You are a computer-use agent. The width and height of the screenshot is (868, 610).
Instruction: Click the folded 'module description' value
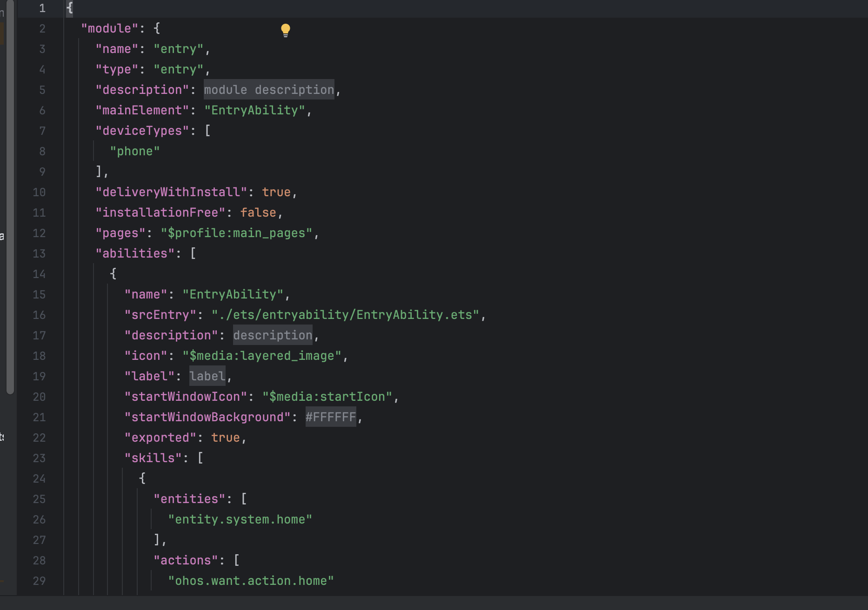(x=269, y=90)
